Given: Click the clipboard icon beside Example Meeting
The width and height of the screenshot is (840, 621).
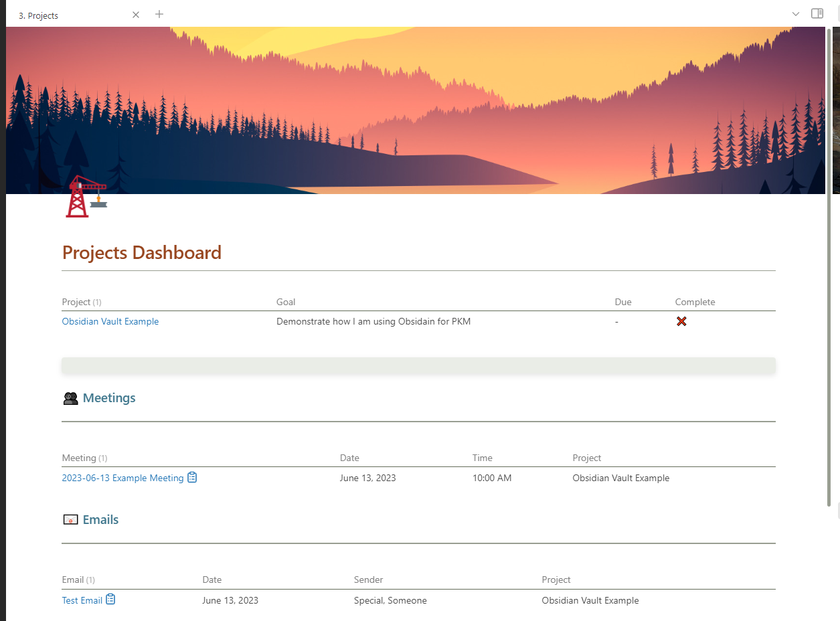Looking at the screenshot, I should tap(192, 477).
